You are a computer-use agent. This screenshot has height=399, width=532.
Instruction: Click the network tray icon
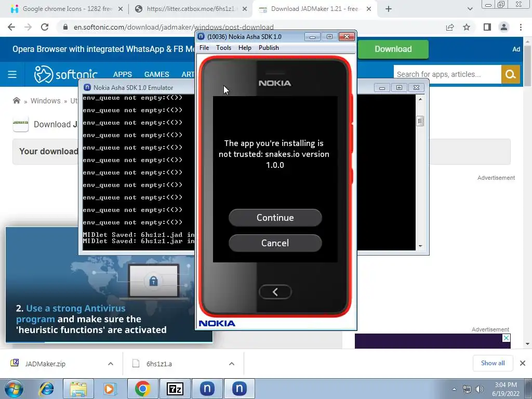[467, 389]
